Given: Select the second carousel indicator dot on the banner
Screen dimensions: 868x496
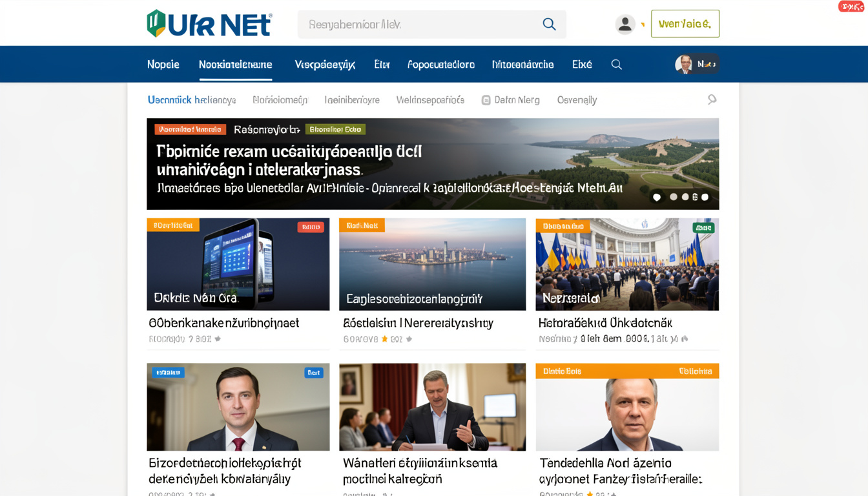Looking at the screenshot, I should tap(672, 197).
